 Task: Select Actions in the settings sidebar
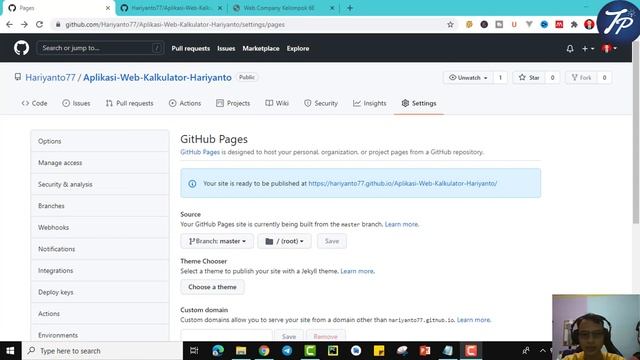click(100, 313)
